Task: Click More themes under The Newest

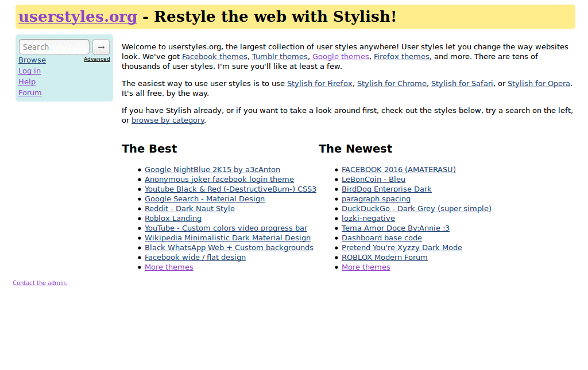Action: click(366, 267)
